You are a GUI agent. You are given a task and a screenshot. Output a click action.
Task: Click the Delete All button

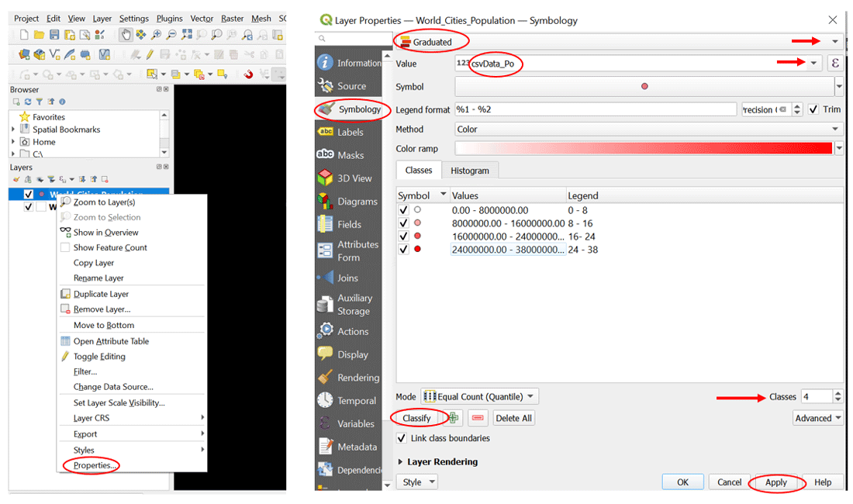513,418
